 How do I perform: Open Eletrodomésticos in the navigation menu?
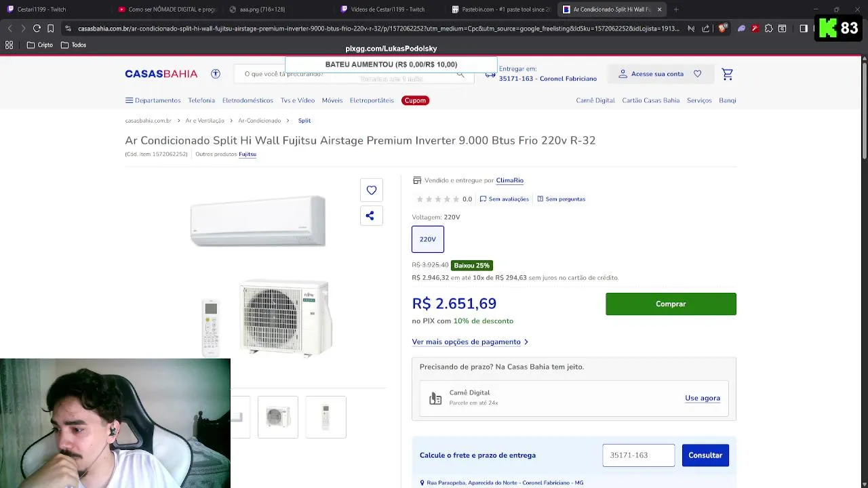[248, 100]
